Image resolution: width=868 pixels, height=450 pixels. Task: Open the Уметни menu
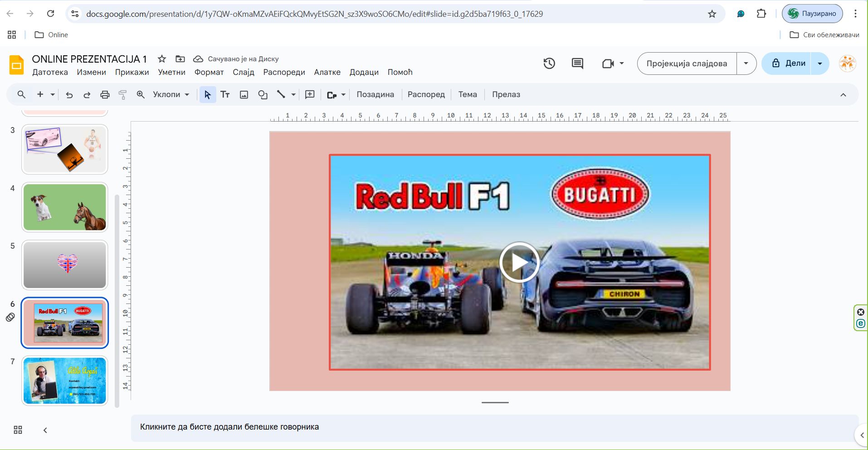pos(171,72)
